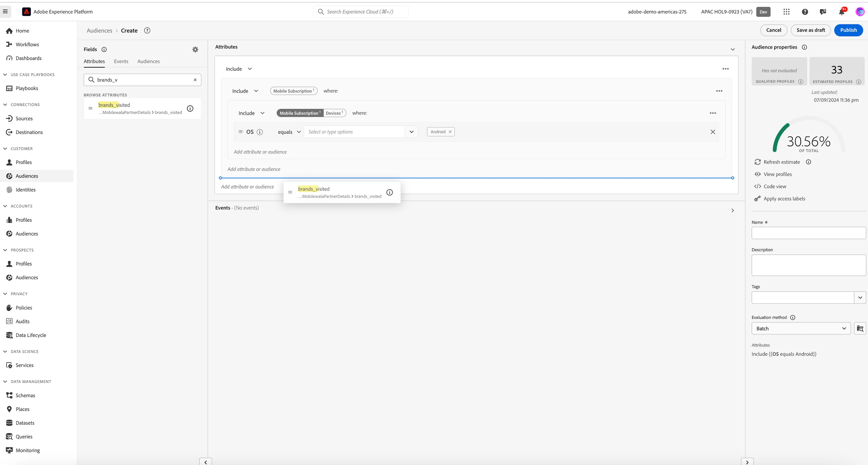Open the notifications bell
The image size is (868, 465).
pos(841,12)
